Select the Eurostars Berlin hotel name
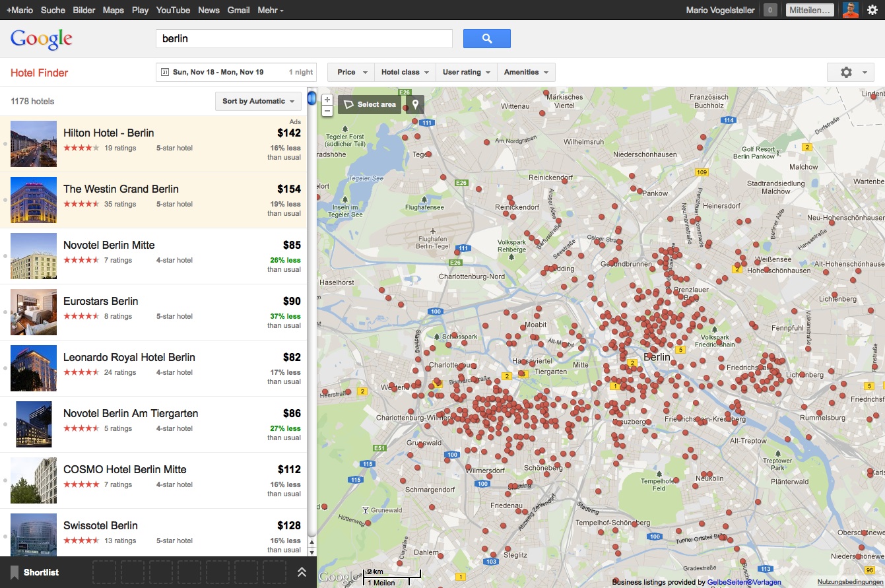The width and height of the screenshot is (885, 588). [x=100, y=301]
